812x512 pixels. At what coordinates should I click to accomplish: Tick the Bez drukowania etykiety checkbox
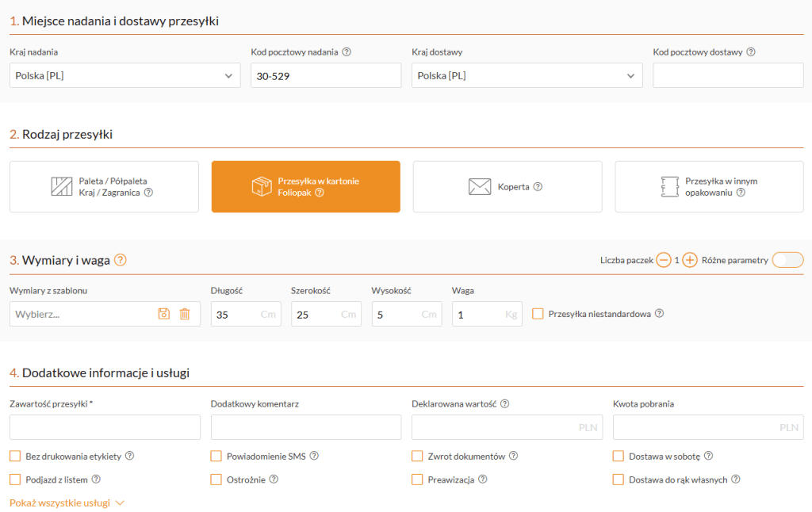pos(15,456)
